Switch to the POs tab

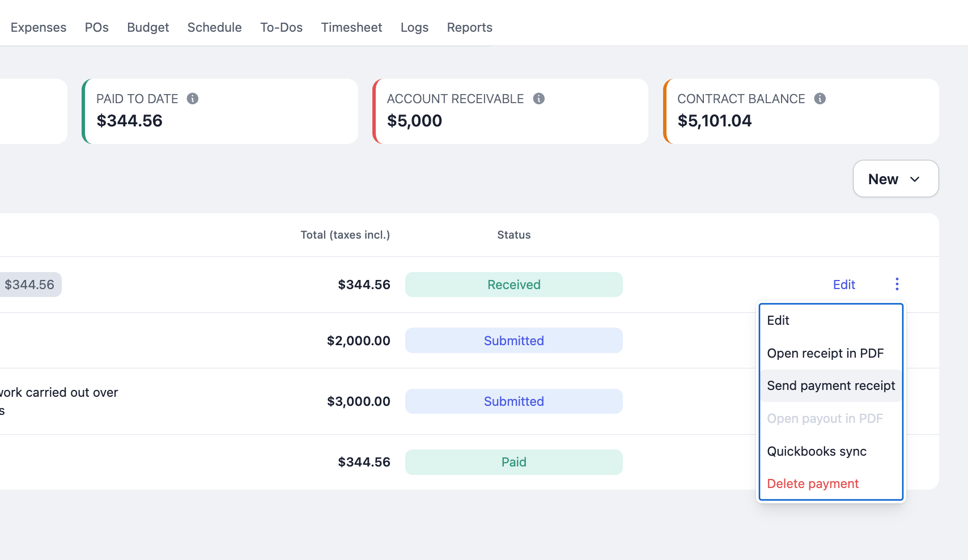(97, 27)
